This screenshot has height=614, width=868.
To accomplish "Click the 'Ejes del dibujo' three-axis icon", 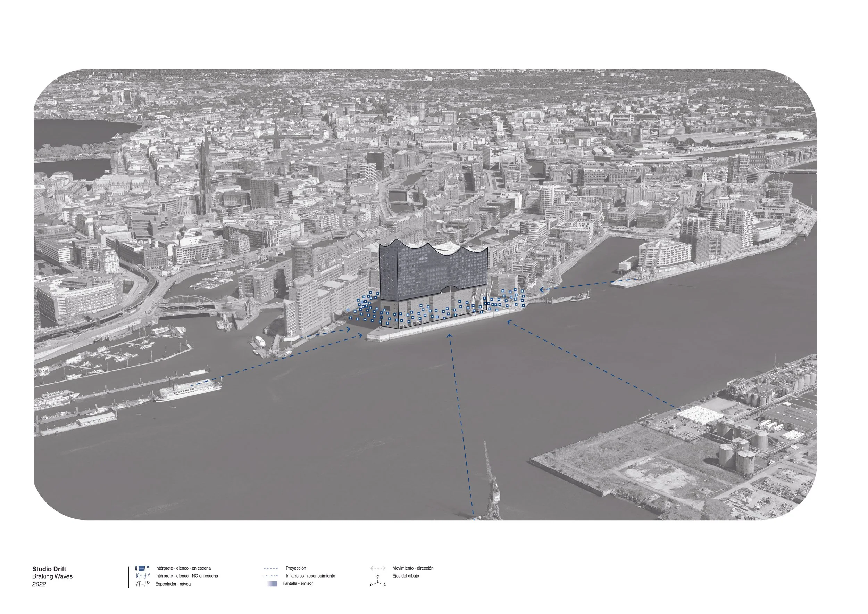I will pos(378,581).
